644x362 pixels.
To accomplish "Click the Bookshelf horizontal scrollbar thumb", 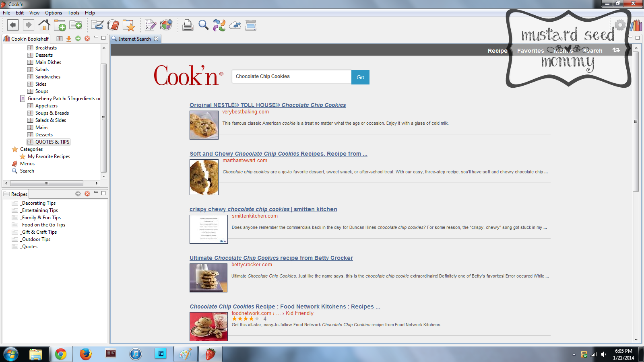I will point(46,183).
